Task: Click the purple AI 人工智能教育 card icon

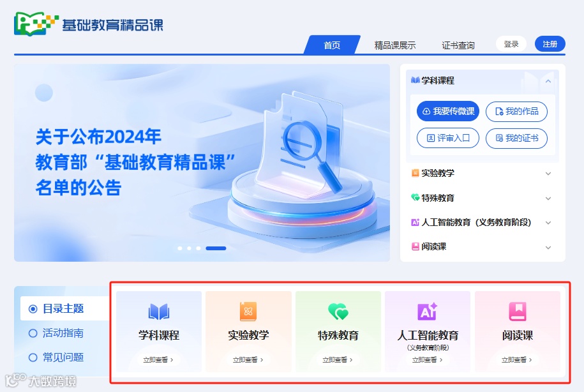Action: (427, 312)
